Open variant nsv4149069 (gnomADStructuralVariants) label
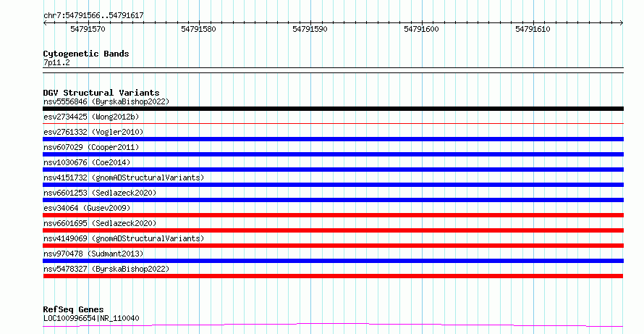Image resolution: width=644 pixels, height=334 pixels. [x=124, y=238]
